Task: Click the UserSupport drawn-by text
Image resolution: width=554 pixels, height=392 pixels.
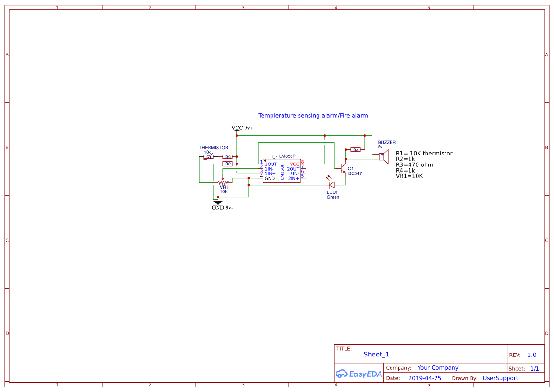Action: tap(500, 378)
